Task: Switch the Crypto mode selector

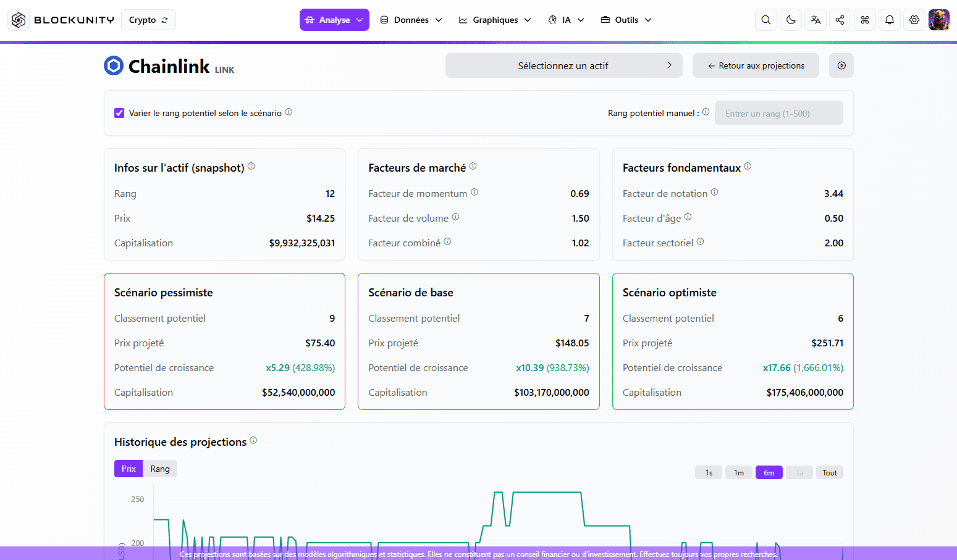Action: (x=148, y=20)
